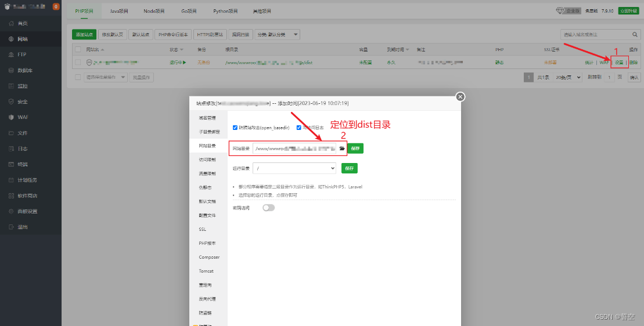Open the 20条/页 page size dropdown
This screenshot has width=644, height=326.
567,77
